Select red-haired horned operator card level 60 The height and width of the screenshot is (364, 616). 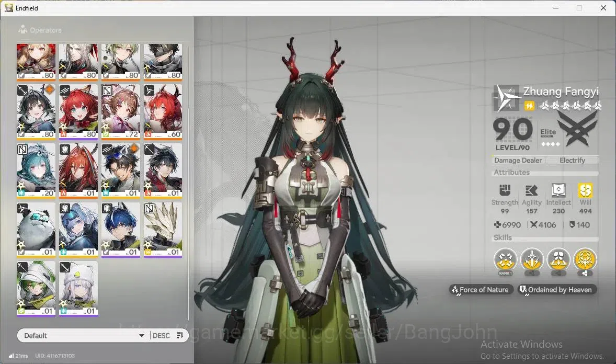[x=163, y=111]
